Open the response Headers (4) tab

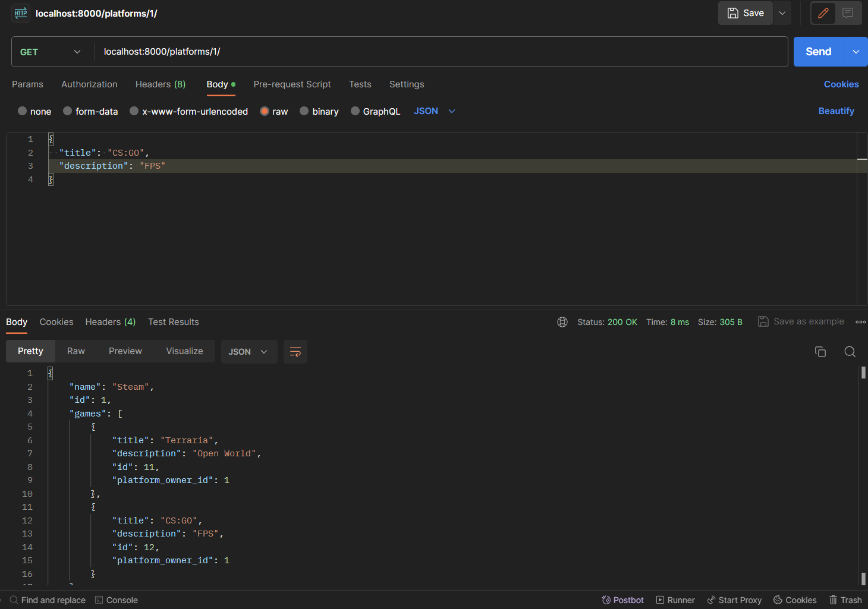coord(110,321)
